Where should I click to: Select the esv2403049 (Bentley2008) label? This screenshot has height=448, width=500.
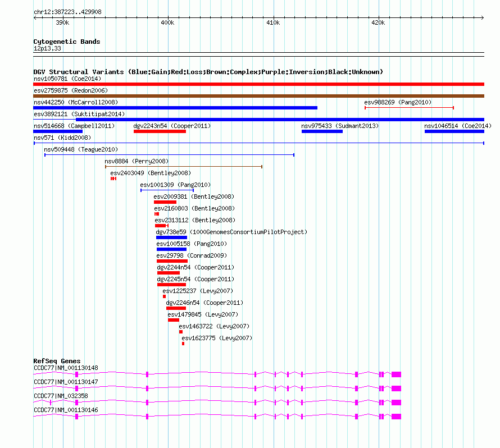(x=151, y=173)
